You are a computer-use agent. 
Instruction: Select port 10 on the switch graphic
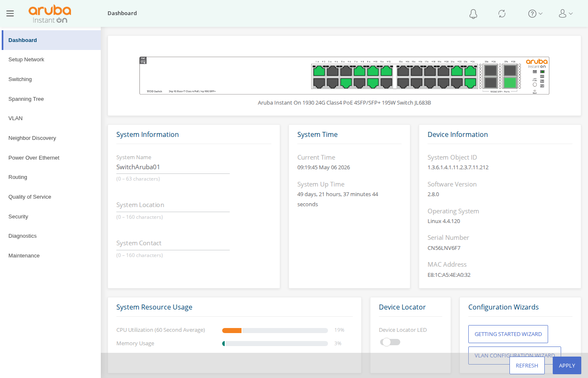[x=373, y=83]
